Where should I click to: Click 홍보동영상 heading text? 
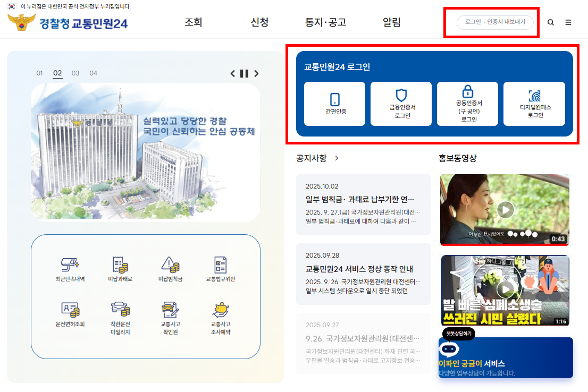point(458,158)
